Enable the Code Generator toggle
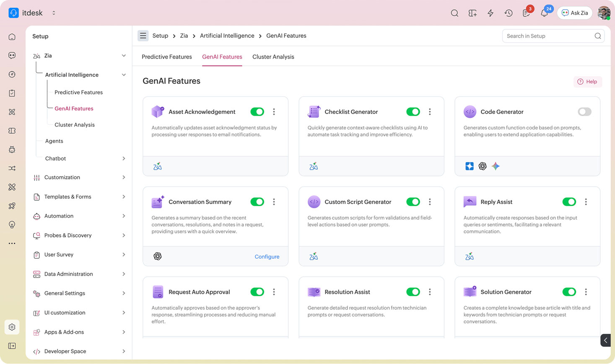 (x=584, y=112)
